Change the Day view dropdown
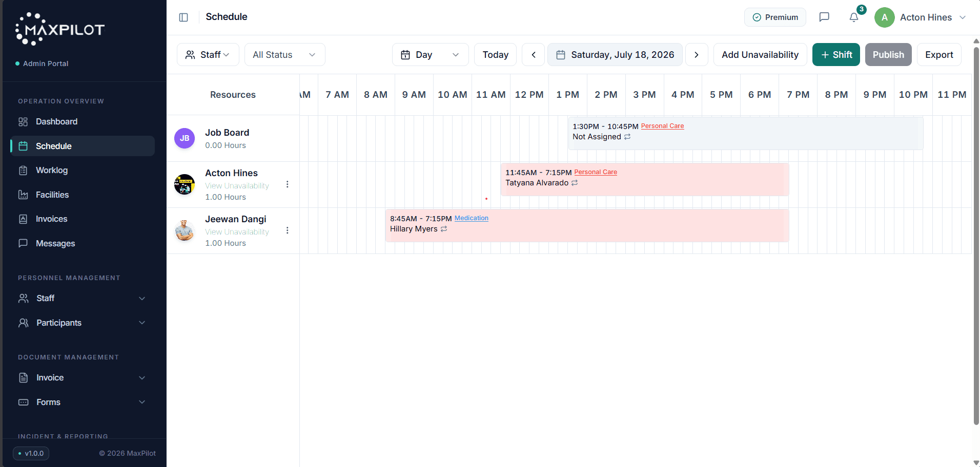Viewport: 980px width, 467px height. [x=431, y=55]
